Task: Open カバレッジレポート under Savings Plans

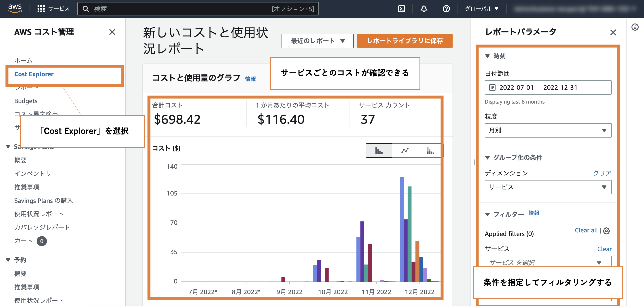Action: click(42, 227)
